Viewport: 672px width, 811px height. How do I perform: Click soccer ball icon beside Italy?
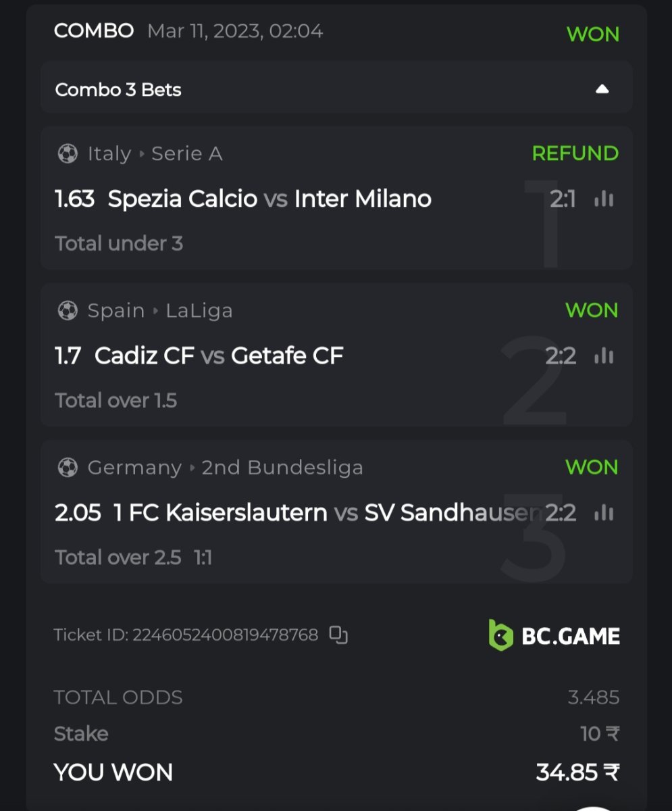68,154
